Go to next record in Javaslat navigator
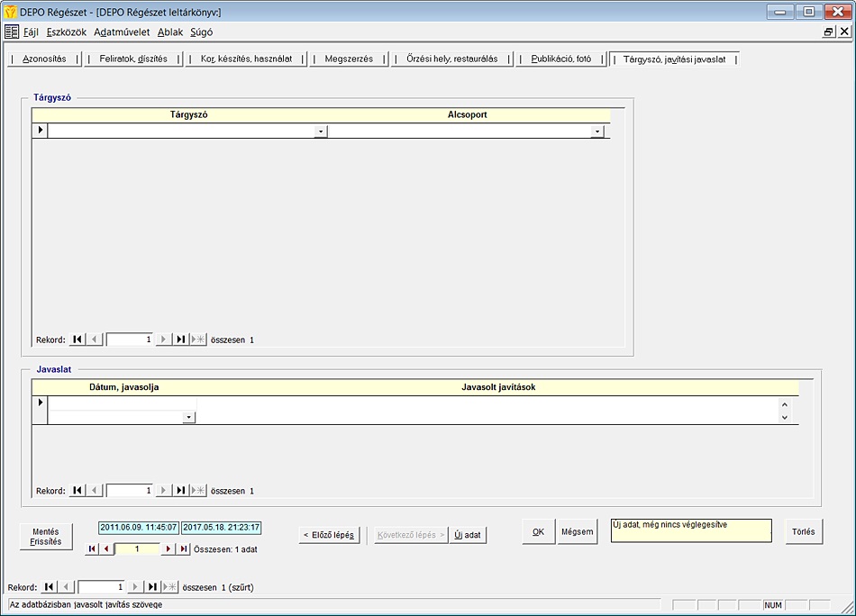This screenshot has height=616, width=856. [163, 491]
